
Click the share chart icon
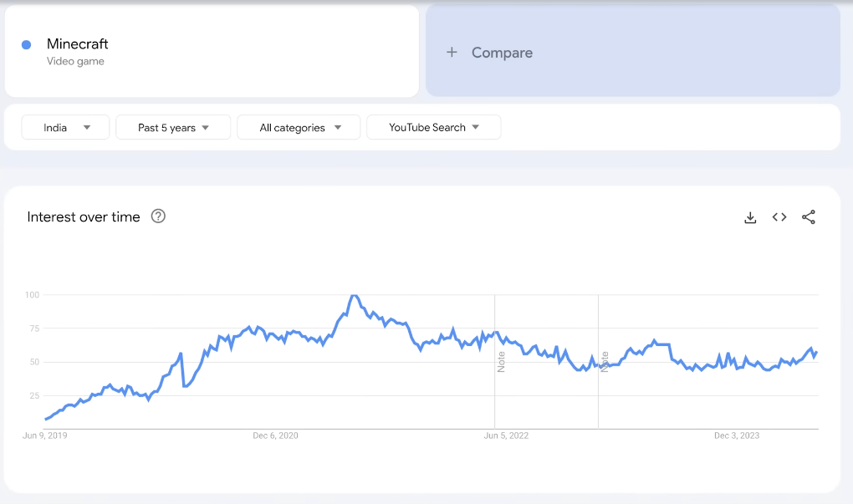coord(809,217)
